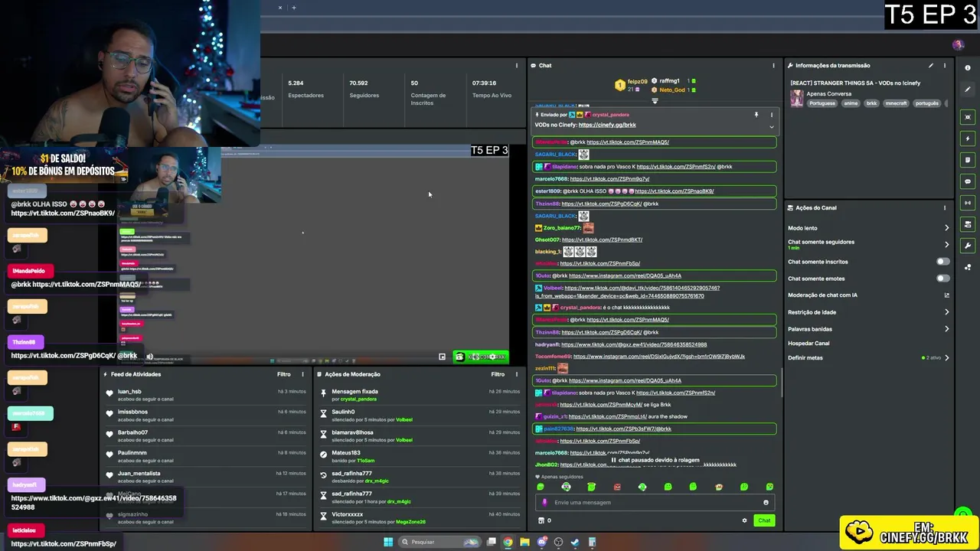Open the Chat panel kebab menu
The width and height of the screenshot is (980, 551).
[773, 66]
